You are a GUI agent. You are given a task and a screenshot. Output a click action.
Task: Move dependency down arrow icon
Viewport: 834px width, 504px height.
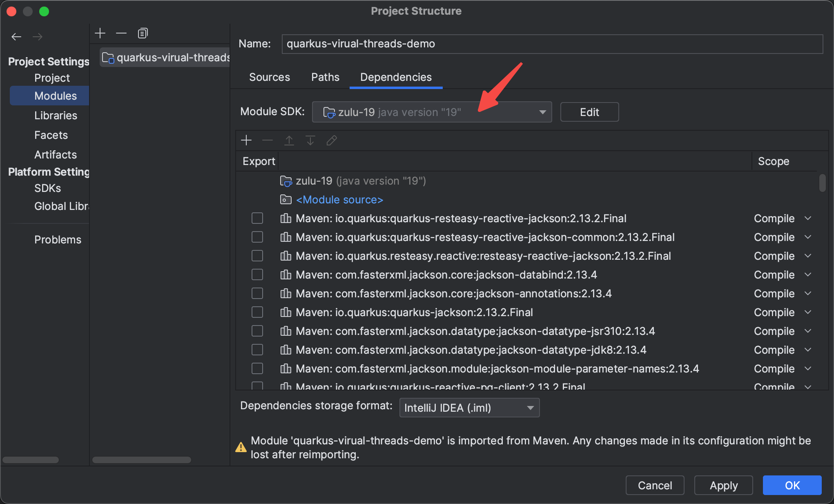tap(310, 140)
